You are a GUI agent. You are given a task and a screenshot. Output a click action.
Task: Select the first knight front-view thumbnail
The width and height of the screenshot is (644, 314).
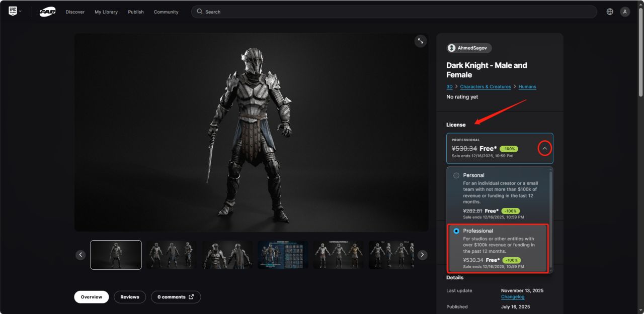[116, 255]
